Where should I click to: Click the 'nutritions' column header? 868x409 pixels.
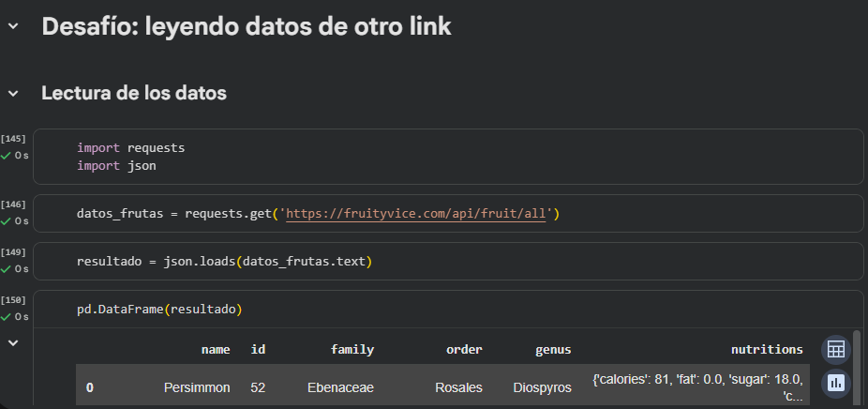point(767,350)
